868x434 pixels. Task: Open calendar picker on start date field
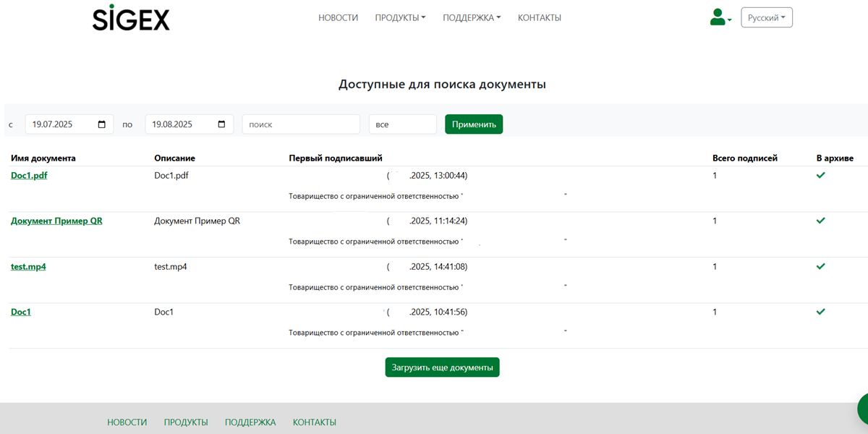point(102,124)
